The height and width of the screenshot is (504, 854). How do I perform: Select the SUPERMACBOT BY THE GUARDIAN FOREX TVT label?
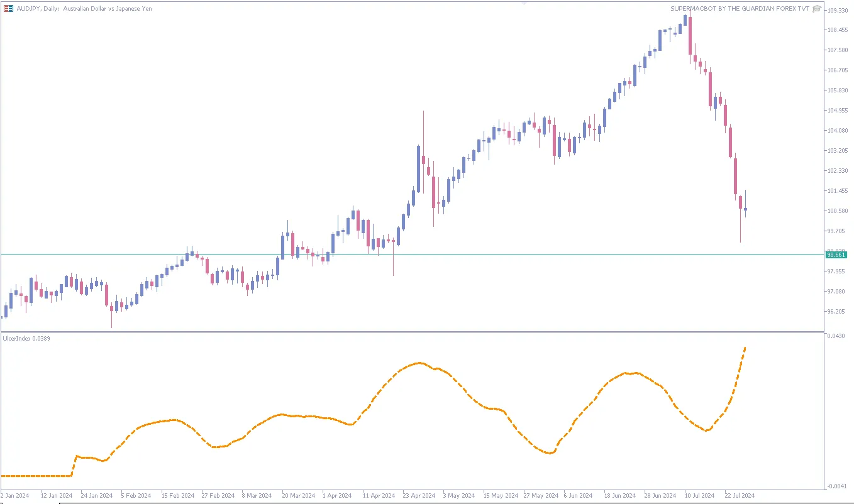click(740, 9)
